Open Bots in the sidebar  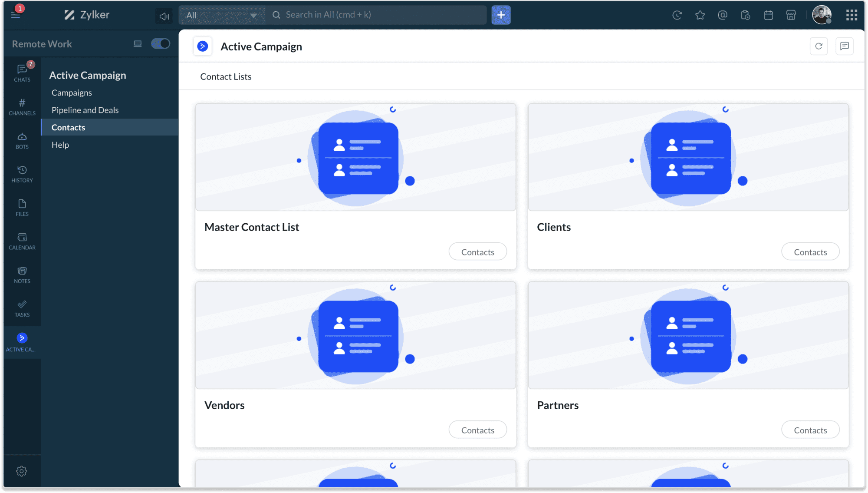22,141
